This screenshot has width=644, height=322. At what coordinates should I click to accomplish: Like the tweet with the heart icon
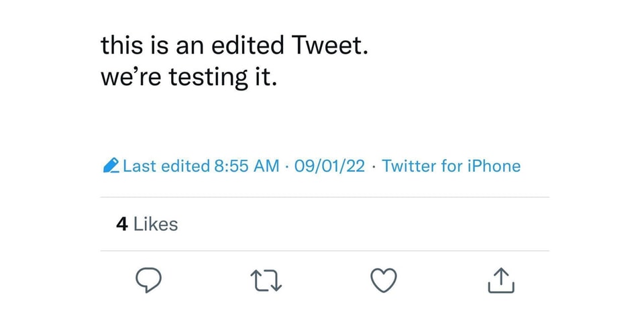[x=384, y=282]
